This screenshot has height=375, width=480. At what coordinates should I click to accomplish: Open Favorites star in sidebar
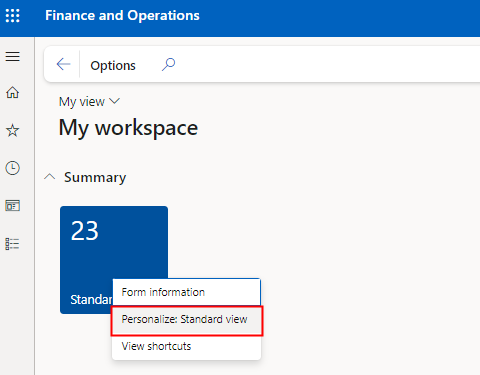13,130
